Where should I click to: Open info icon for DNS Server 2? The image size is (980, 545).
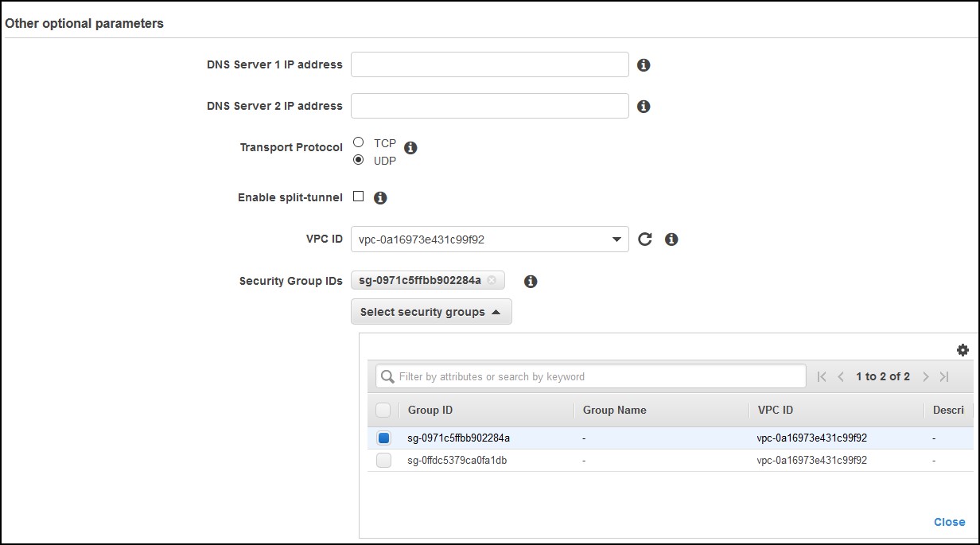[x=644, y=107]
